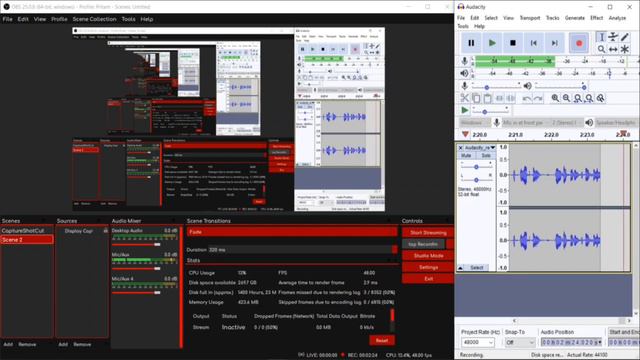The image size is (640, 360).
Task: Open Audacity's Generate menu
Action: click(575, 18)
